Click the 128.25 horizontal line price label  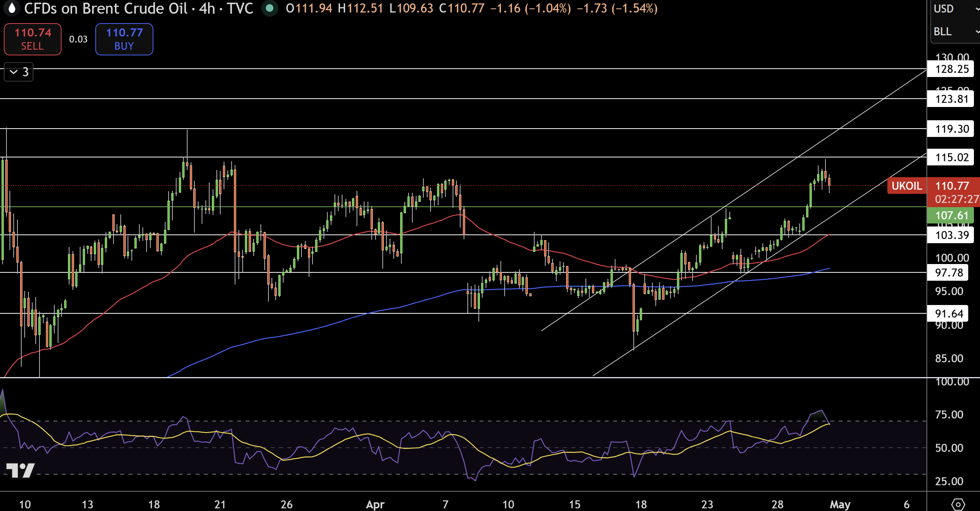tap(951, 69)
